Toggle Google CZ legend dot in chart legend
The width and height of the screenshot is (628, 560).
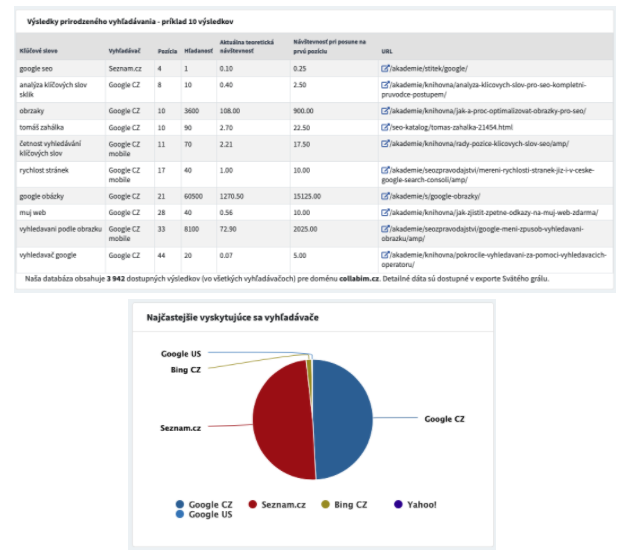point(180,504)
